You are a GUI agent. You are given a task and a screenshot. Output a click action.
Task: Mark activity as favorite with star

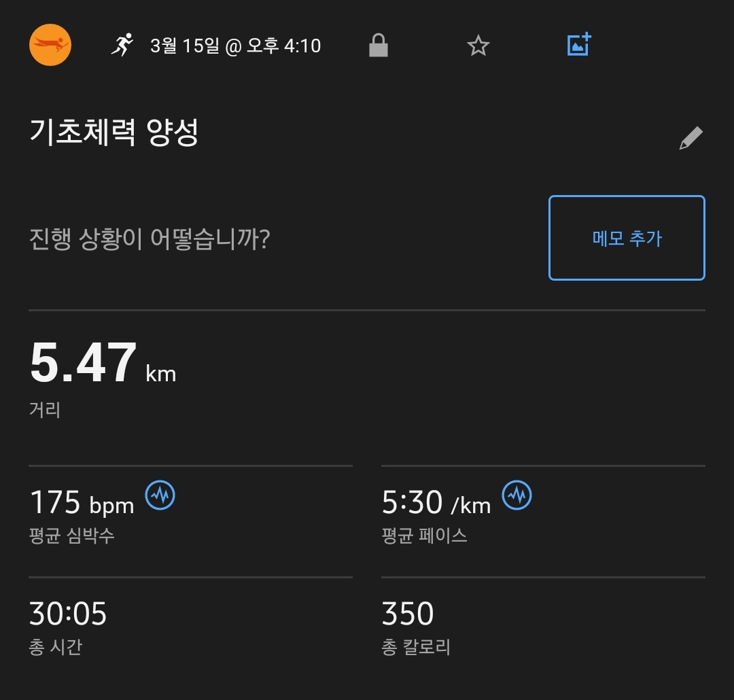click(x=478, y=46)
